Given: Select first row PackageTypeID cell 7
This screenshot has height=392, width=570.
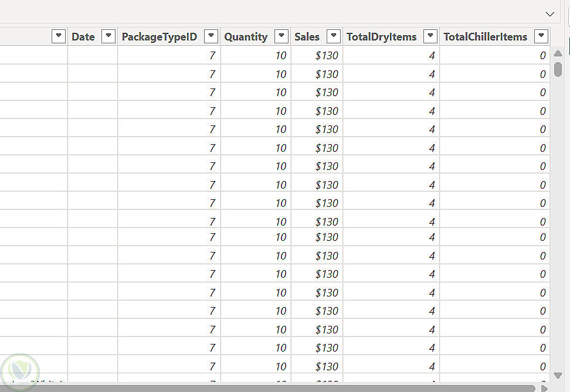Looking at the screenshot, I should pos(169,55).
